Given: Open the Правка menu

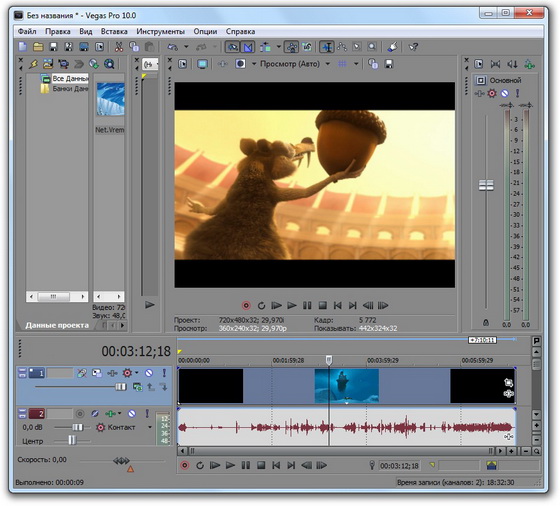Looking at the screenshot, I should [x=58, y=31].
